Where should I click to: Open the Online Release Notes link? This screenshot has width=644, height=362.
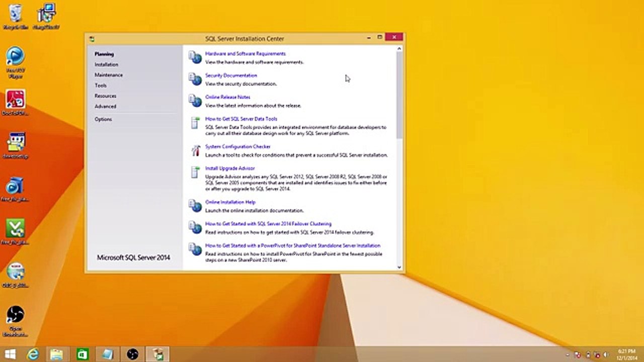[227, 97]
